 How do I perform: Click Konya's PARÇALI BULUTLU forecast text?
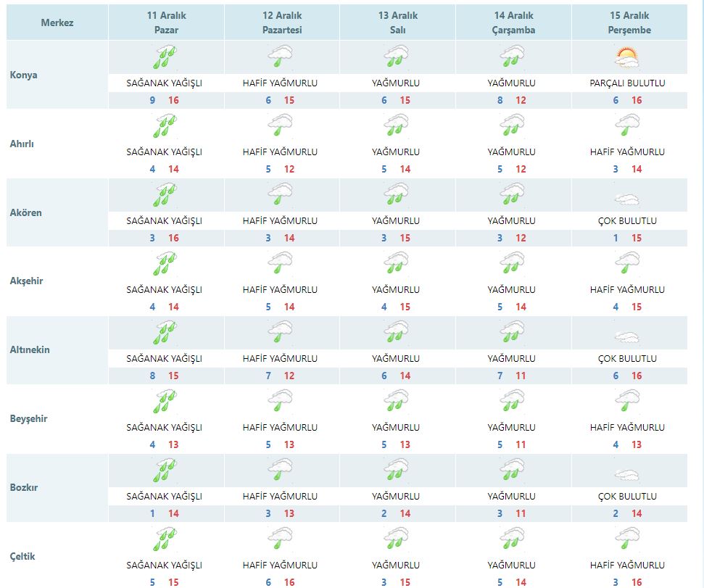628,83
